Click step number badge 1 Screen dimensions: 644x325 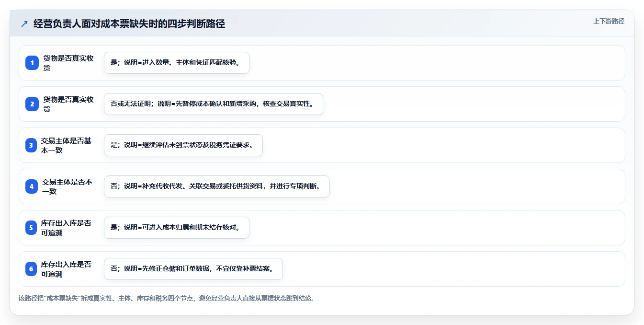pyautogui.click(x=32, y=63)
